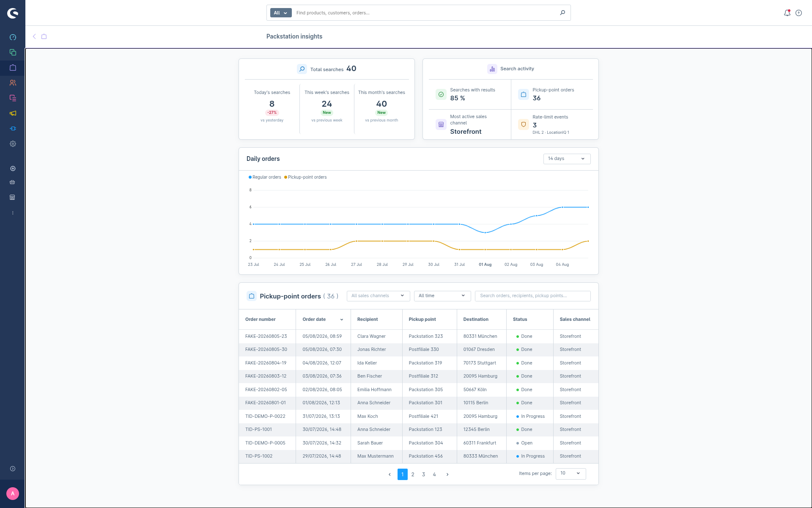Image resolution: width=812 pixels, height=508 pixels.
Task: Open the Marketing megaphone sidebar icon
Action: [x=13, y=113]
